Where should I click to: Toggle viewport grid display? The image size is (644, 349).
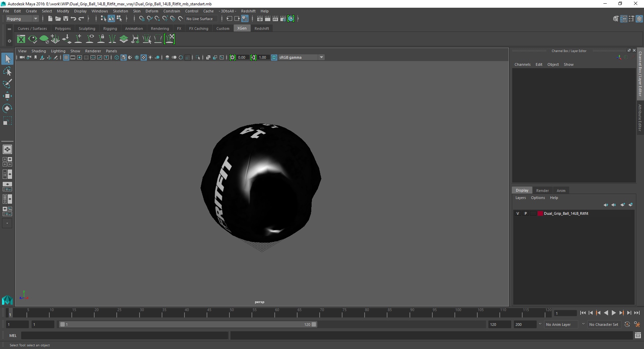click(66, 57)
